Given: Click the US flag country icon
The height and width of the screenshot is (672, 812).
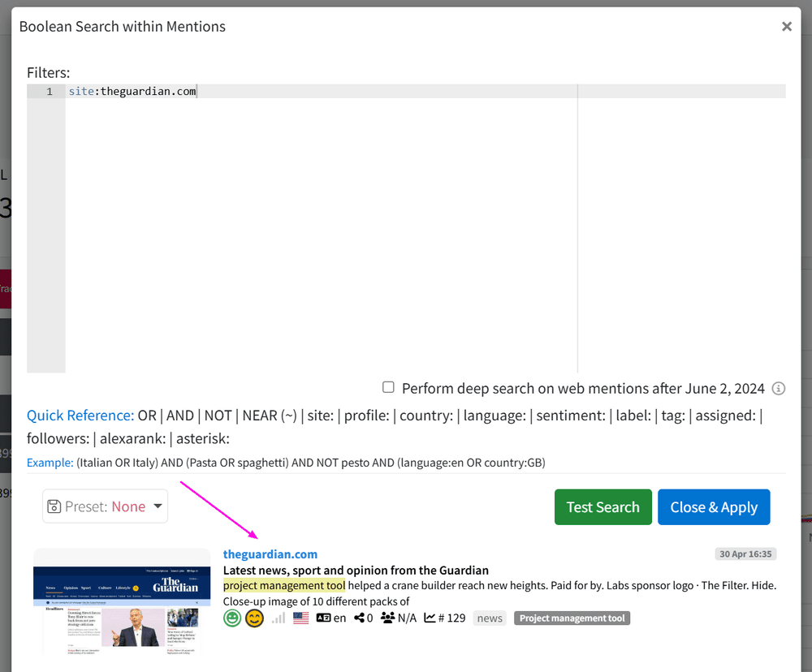Looking at the screenshot, I should [301, 618].
